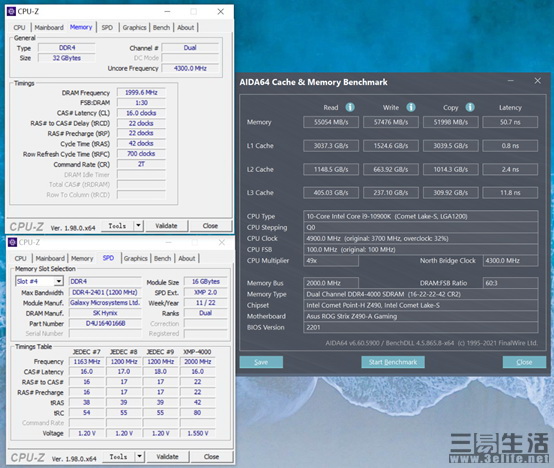This screenshot has width=554, height=468.
Task: Click L3 Cache Copy value 309.92 GB/s
Action: tap(450, 192)
